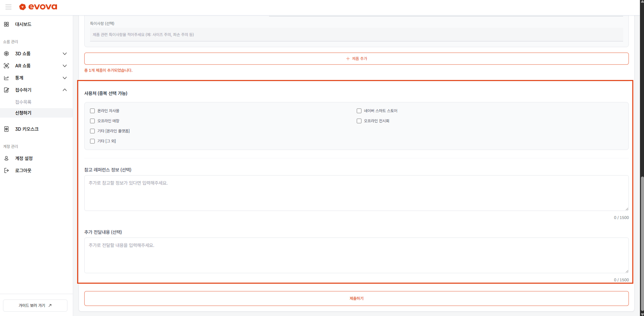Open the 대시보드 dashboard icon
Screen dimensions: 644x316
coord(6,24)
